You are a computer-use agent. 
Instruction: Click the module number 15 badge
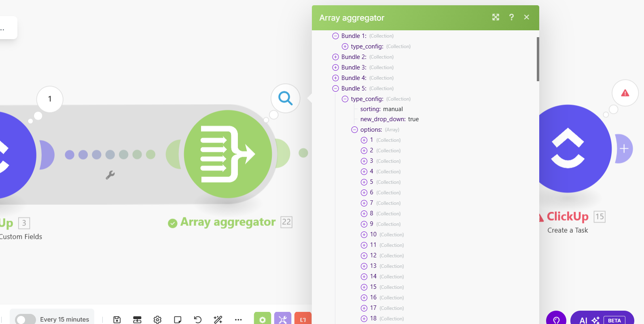(600, 217)
